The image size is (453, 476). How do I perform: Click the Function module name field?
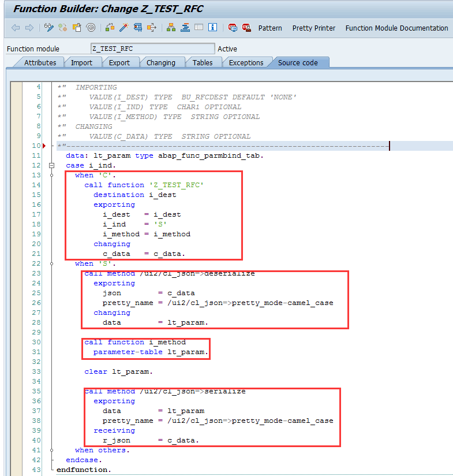[152, 49]
